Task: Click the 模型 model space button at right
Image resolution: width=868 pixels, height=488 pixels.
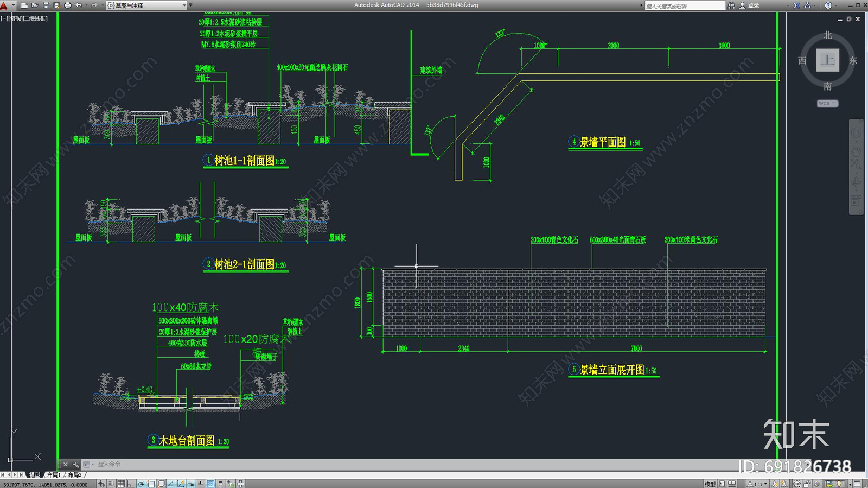Action: pyautogui.click(x=710, y=484)
